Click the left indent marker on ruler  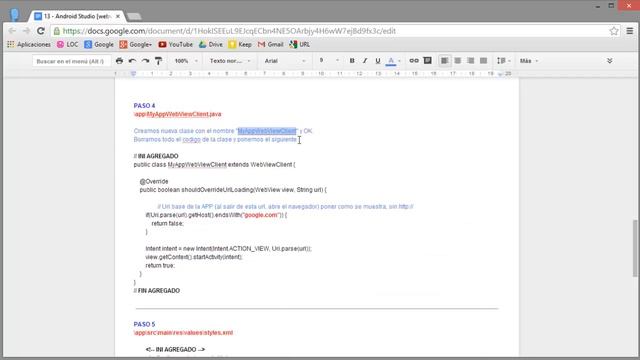coord(133,74)
